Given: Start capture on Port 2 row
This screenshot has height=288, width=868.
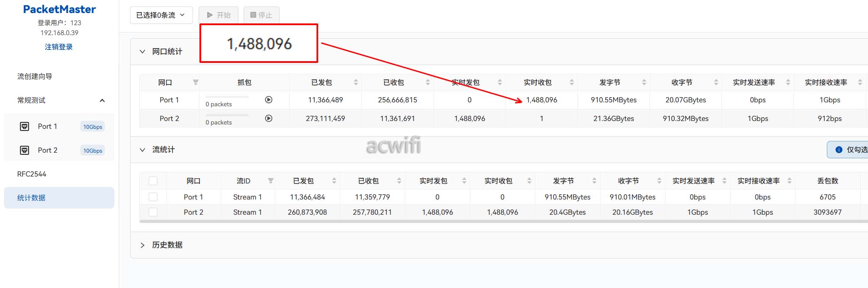Looking at the screenshot, I should (269, 118).
